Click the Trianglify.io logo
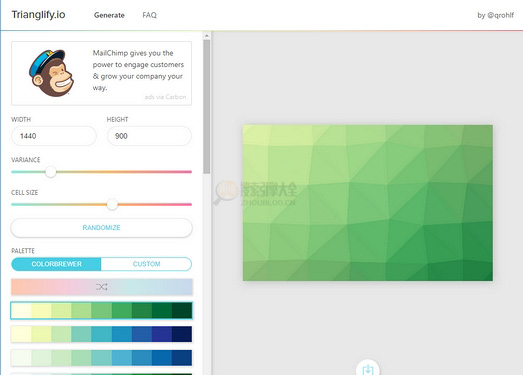Screen dimensions: 523x375 (38, 15)
